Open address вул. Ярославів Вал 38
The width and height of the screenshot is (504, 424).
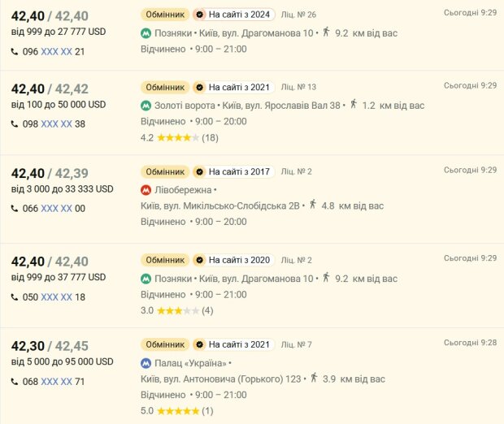pyautogui.click(x=281, y=106)
